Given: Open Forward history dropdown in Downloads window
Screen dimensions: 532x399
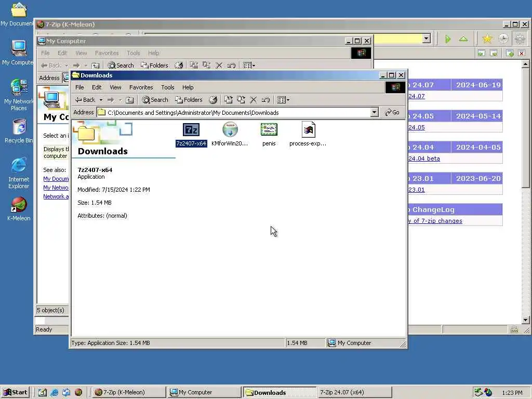Looking at the screenshot, I should coord(120,100).
